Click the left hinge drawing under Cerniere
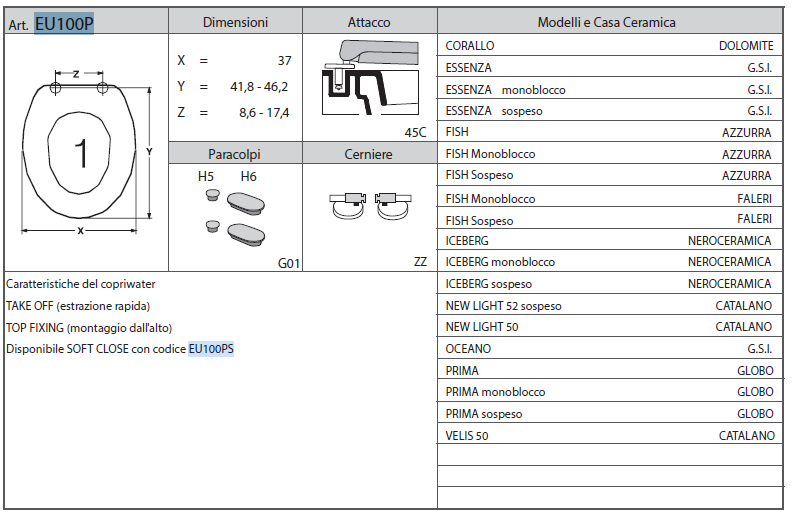 coord(348,206)
